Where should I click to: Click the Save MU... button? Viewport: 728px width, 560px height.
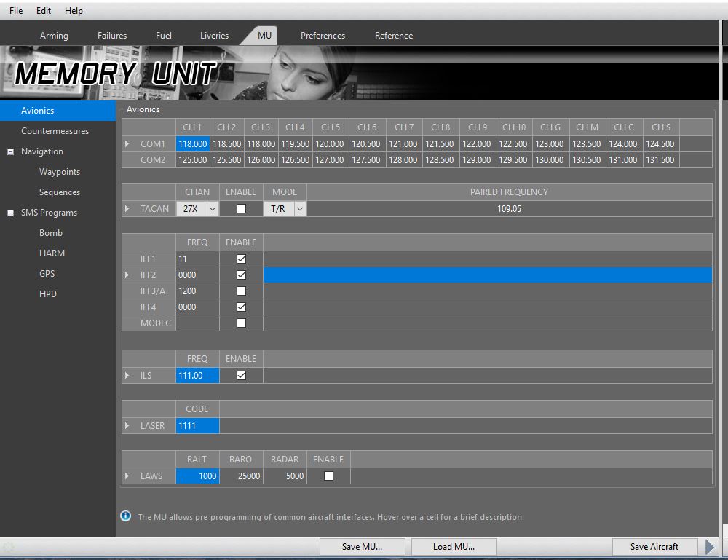click(x=362, y=547)
